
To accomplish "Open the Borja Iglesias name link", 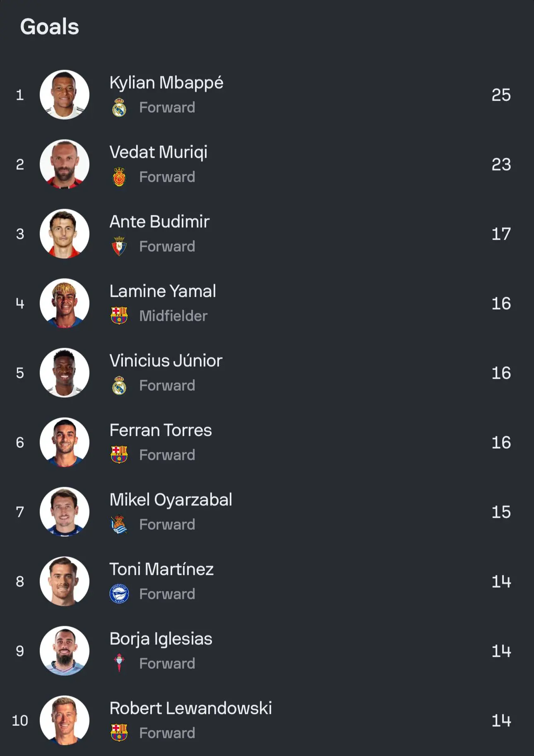I will point(161,639).
